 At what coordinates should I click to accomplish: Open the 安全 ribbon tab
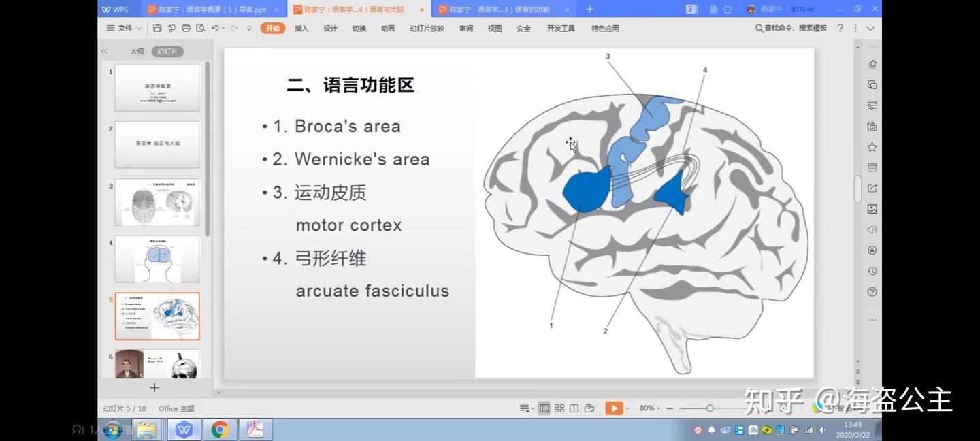(523, 28)
